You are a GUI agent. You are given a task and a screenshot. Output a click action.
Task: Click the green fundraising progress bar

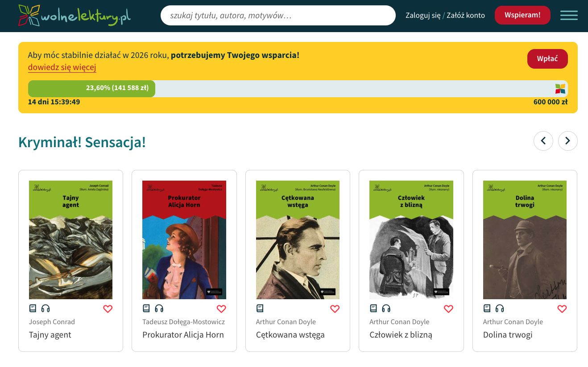pos(91,88)
